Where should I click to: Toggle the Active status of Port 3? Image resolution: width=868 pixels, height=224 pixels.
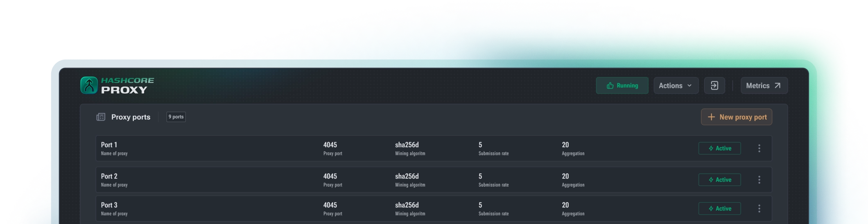(719, 208)
